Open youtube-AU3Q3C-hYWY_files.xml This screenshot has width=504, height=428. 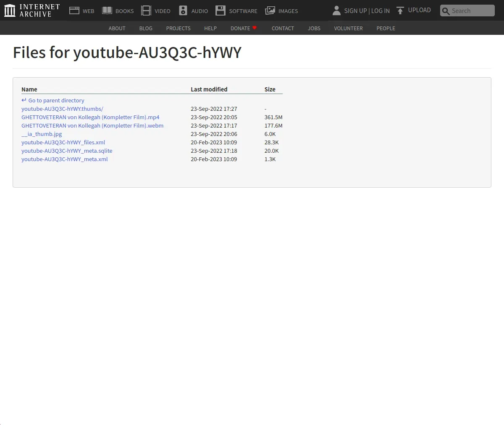pyautogui.click(x=63, y=143)
